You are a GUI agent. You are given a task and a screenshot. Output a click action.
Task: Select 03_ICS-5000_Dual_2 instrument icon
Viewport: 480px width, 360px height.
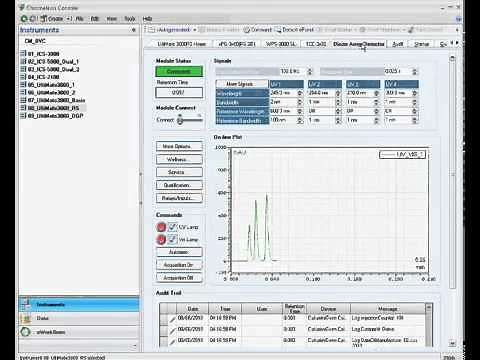click(23, 69)
